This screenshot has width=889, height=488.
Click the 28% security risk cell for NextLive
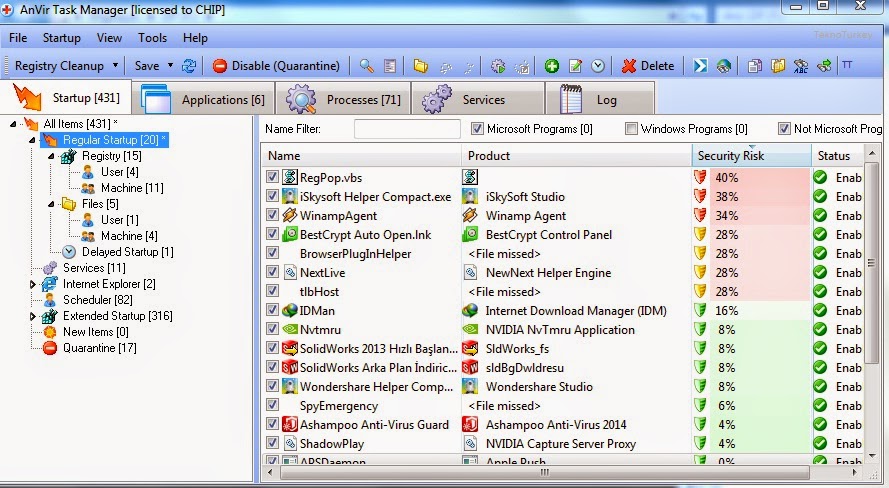click(752, 273)
